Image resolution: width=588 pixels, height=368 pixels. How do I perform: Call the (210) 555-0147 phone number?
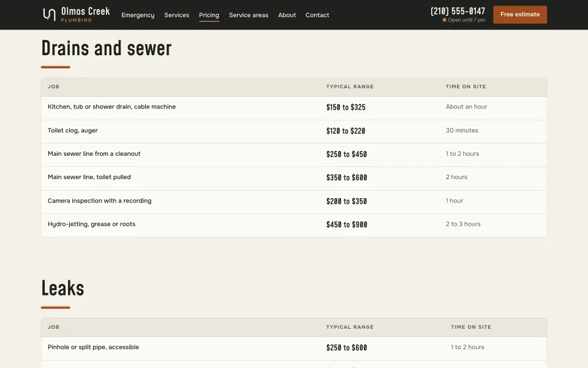pyautogui.click(x=458, y=11)
